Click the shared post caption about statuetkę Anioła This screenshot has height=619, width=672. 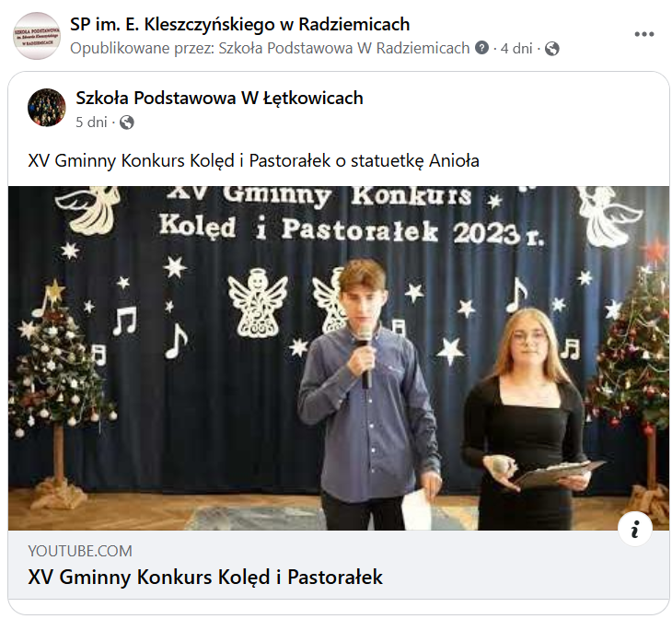pyautogui.click(x=253, y=161)
